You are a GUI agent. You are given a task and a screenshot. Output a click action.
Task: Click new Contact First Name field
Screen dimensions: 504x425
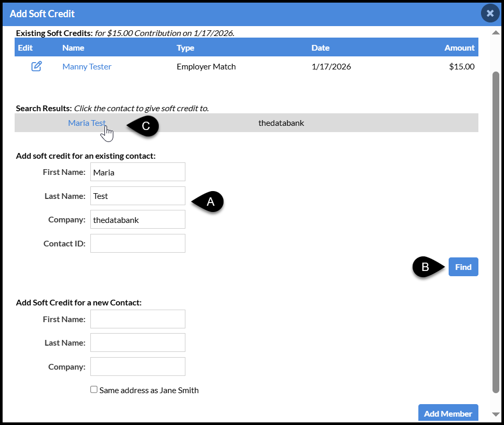click(x=137, y=320)
